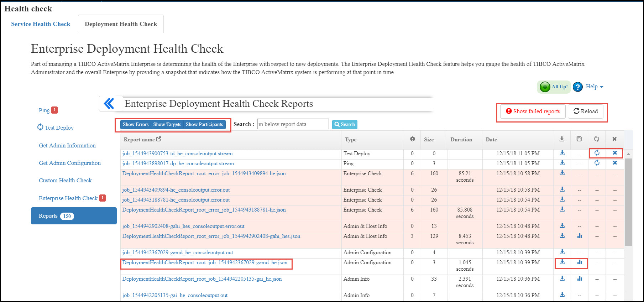
Task: Open external link icon beside Report name
Action: 159,139
